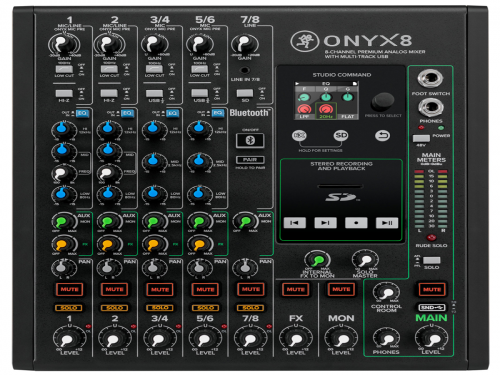This screenshot has height=375, width=500.
Task: Hit the record button on the SD transport
Action: click(x=356, y=223)
